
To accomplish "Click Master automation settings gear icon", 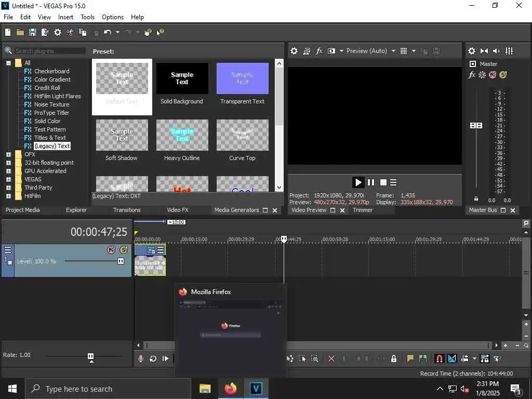I will coord(482,75).
